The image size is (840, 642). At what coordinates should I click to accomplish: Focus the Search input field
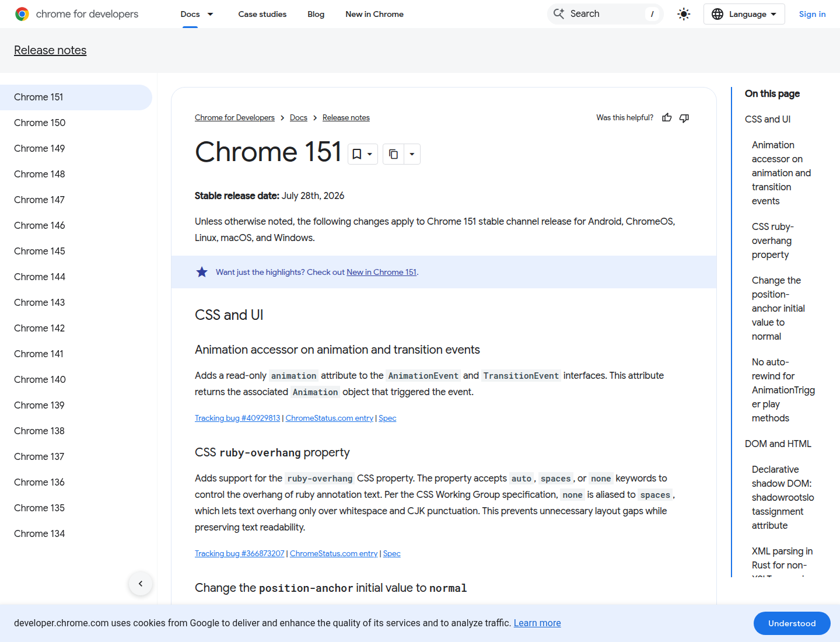click(x=605, y=14)
